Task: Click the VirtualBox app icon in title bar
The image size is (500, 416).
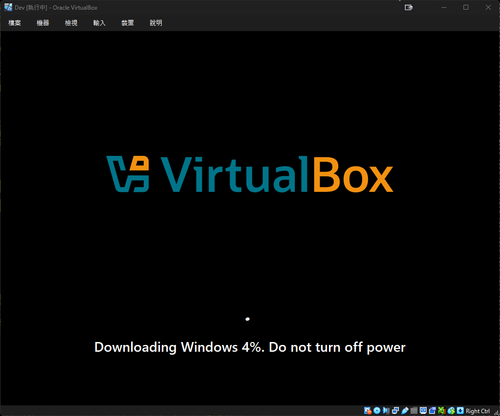Action: tap(8, 7)
